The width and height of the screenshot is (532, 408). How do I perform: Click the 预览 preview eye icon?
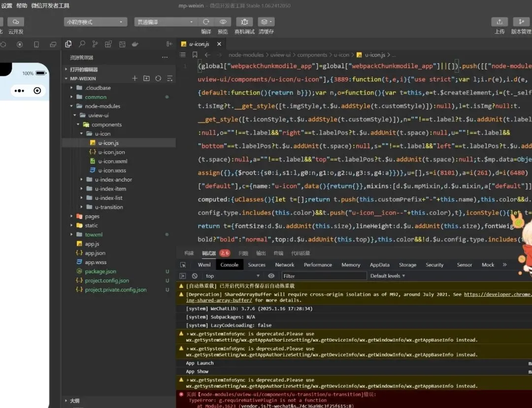point(223,22)
